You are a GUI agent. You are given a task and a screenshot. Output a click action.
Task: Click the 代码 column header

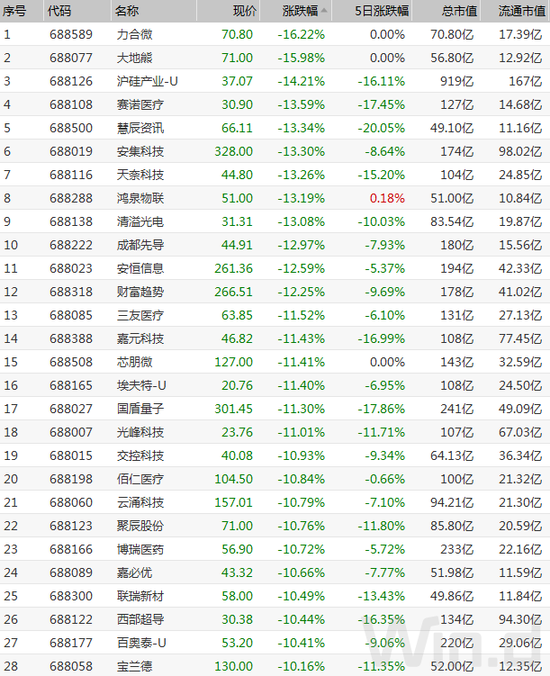point(59,11)
